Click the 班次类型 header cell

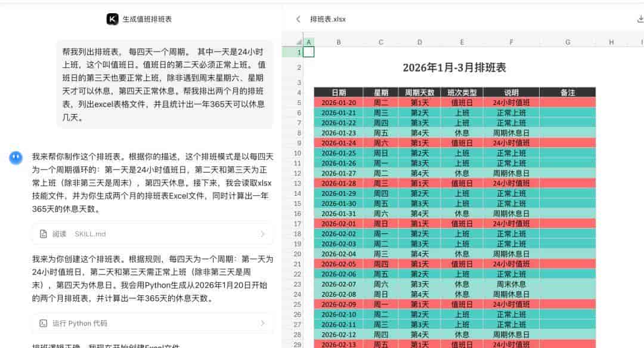[462, 93]
